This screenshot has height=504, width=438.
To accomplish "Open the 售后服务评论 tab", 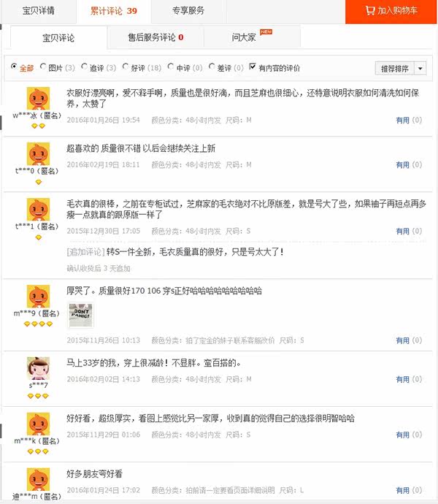I will coord(155,37).
